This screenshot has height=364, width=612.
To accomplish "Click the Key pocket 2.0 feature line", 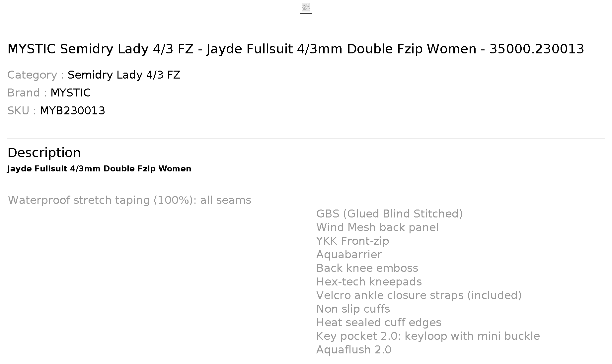I will (428, 336).
